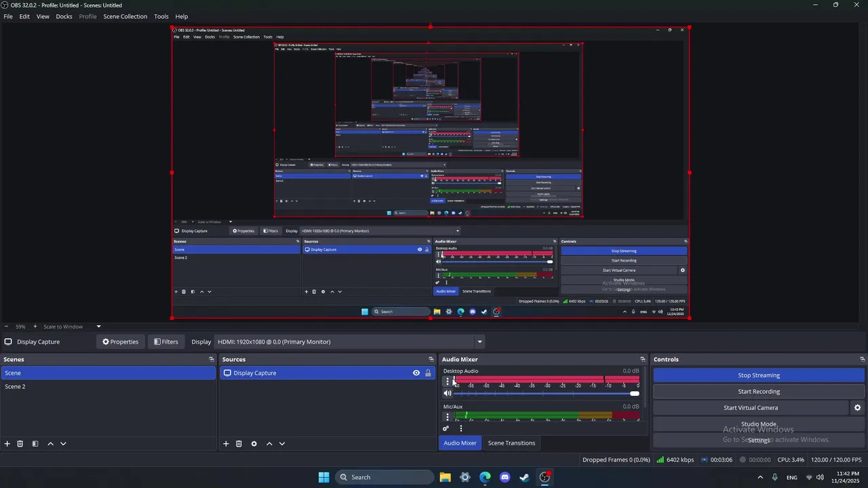Open the View menu
This screenshot has height=488, width=868.
pyautogui.click(x=43, y=16)
